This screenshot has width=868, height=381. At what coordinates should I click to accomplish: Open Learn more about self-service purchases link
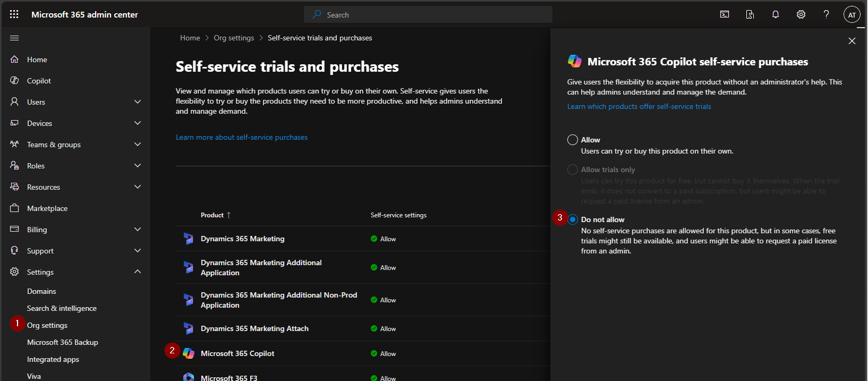[x=242, y=137]
